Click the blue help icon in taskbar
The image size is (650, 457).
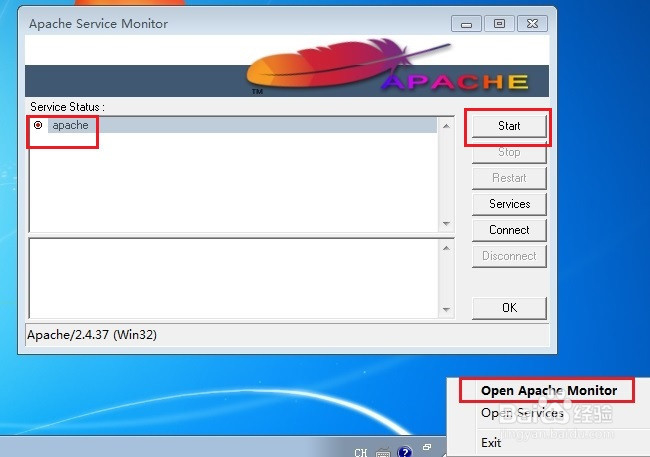(405, 452)
